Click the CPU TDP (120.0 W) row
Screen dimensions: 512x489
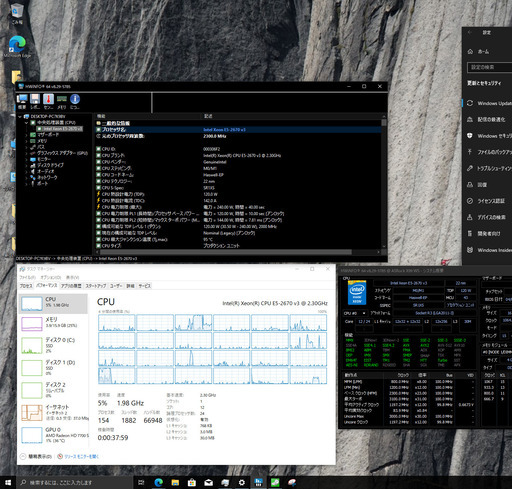(x=238, y=194)
